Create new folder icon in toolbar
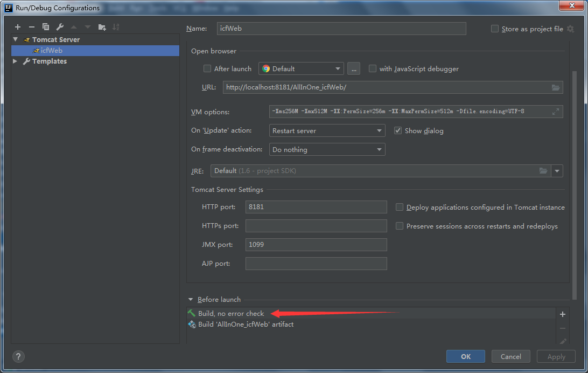Image resolution: width=588 pixels, height=373 pixels. tap(102, 27)
